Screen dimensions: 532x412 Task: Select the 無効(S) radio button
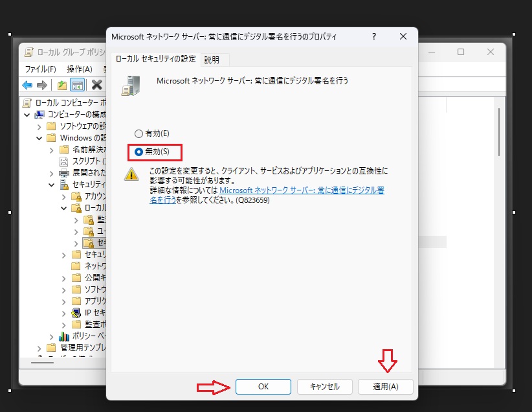(139, 152)
